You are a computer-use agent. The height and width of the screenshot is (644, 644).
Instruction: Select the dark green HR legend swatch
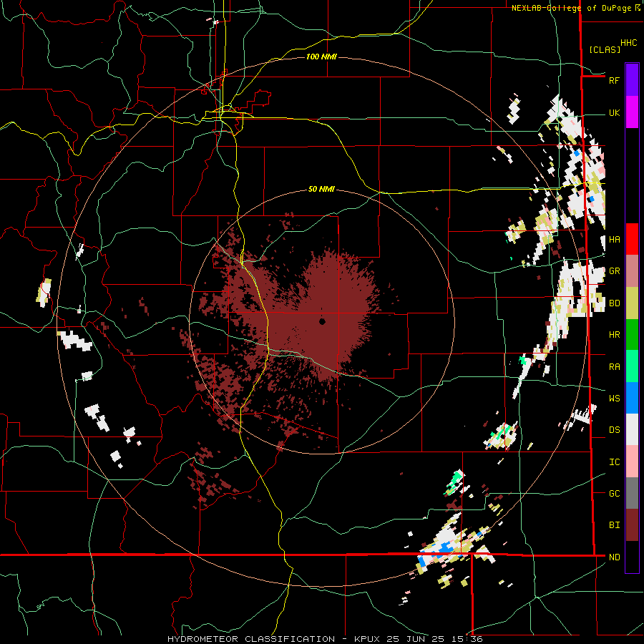(x=632, y=335)
